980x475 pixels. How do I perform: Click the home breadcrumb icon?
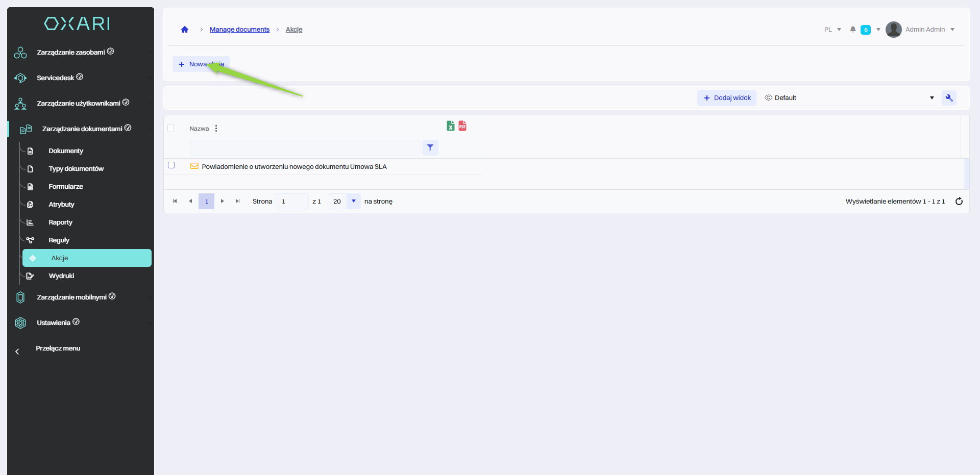coord(185,30)
